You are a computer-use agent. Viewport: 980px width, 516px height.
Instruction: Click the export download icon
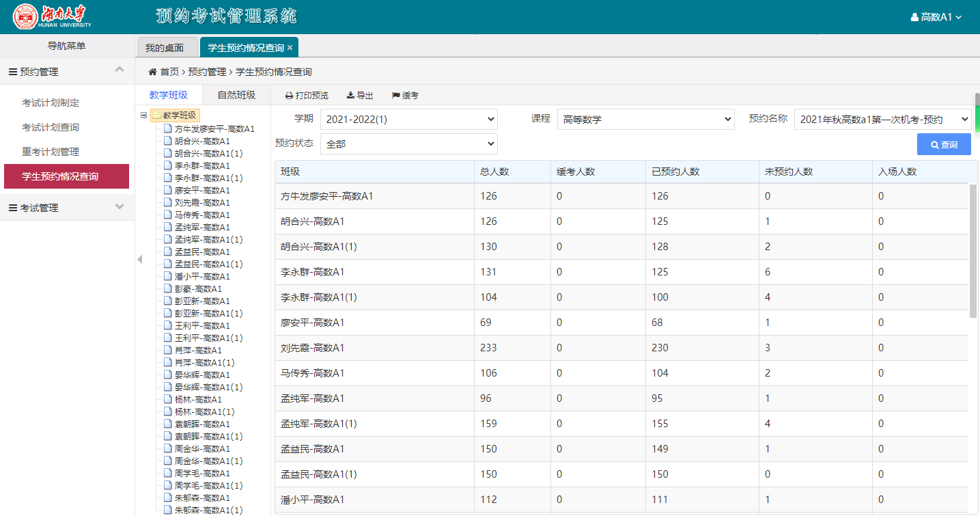(350, 96)
